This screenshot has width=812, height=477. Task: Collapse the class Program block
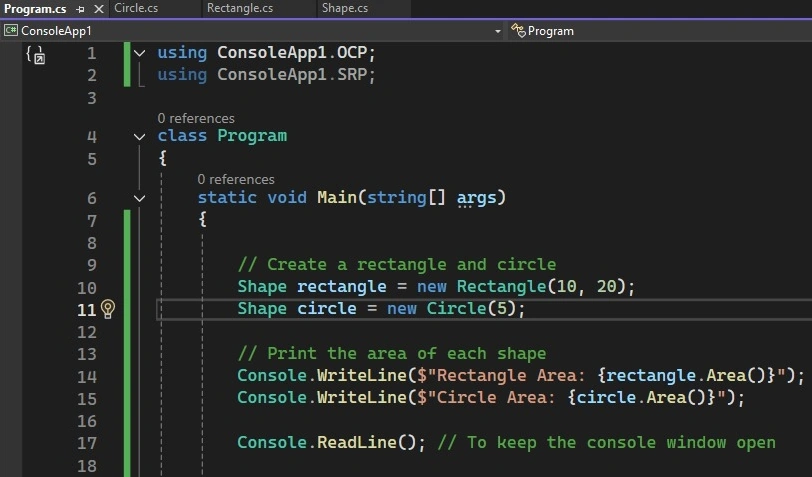click(139, 137)
